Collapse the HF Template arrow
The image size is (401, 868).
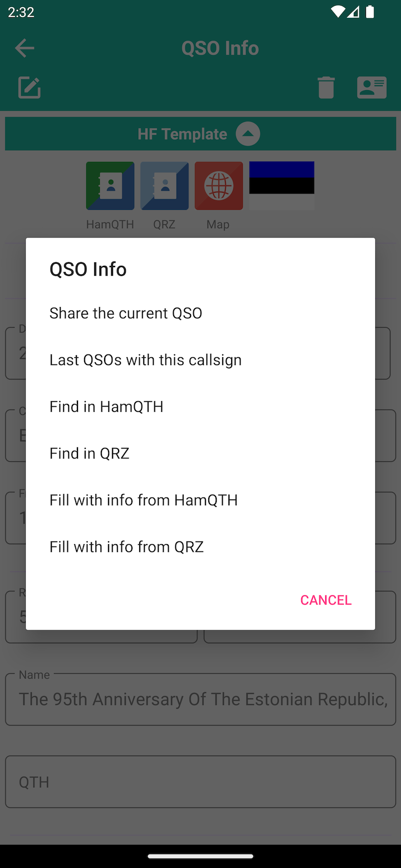tap(248, 134)
